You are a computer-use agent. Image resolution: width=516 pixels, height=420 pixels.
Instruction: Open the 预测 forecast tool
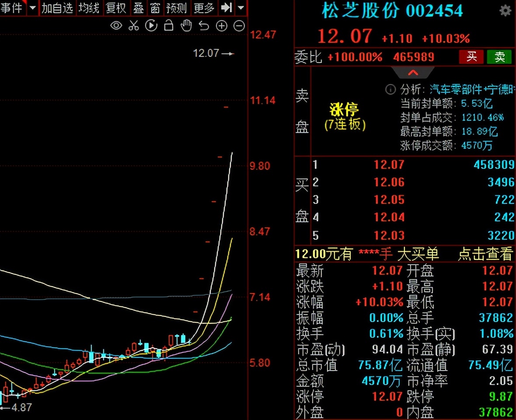tap(176, 7)
